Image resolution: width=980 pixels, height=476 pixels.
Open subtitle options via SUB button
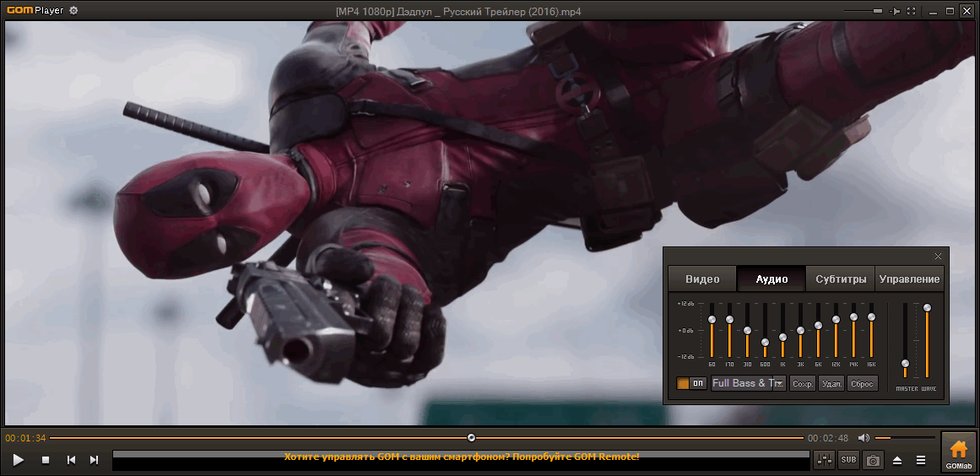pos(849,460)
